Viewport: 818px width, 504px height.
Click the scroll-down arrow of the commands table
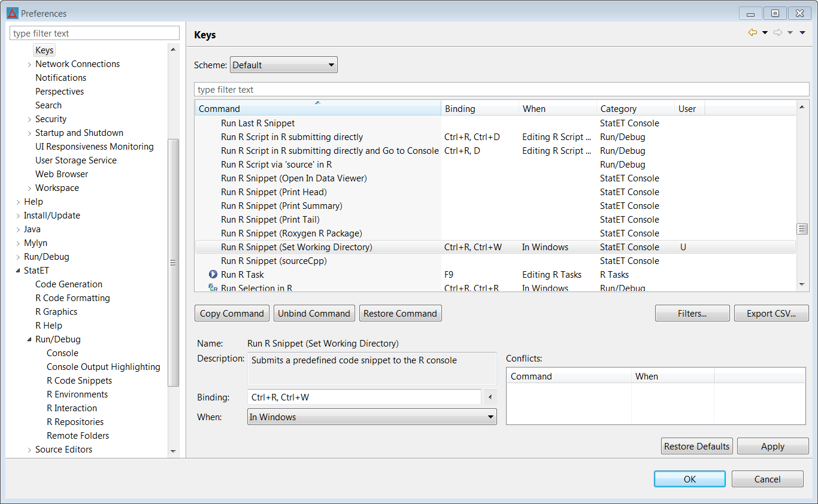point(802,285)
